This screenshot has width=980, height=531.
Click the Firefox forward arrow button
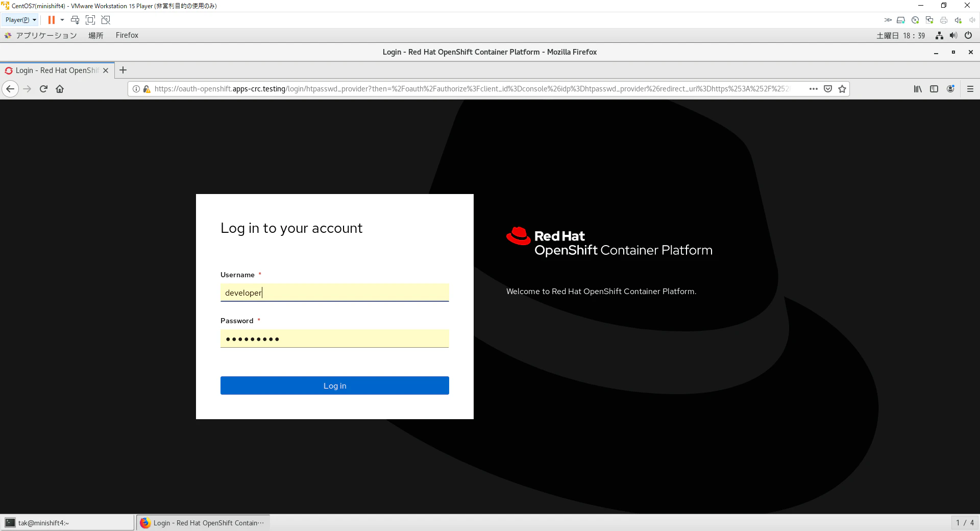(28, 89)
